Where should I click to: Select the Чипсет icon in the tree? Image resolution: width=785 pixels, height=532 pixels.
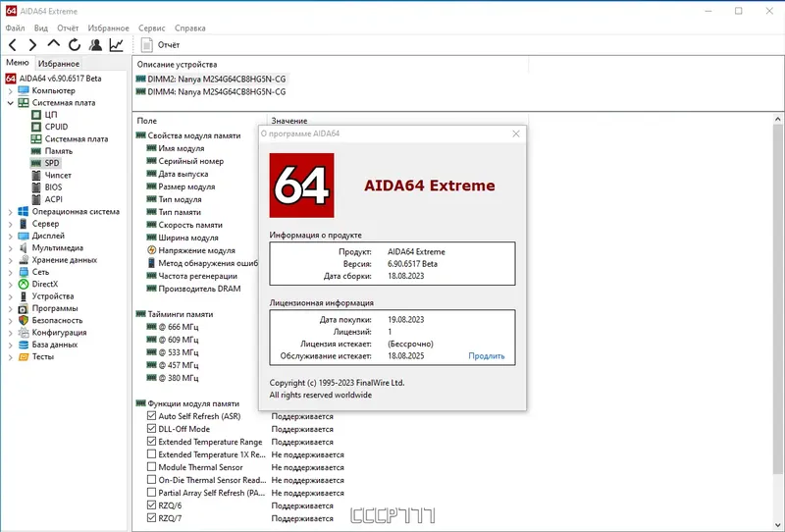(x=36, y=176)
